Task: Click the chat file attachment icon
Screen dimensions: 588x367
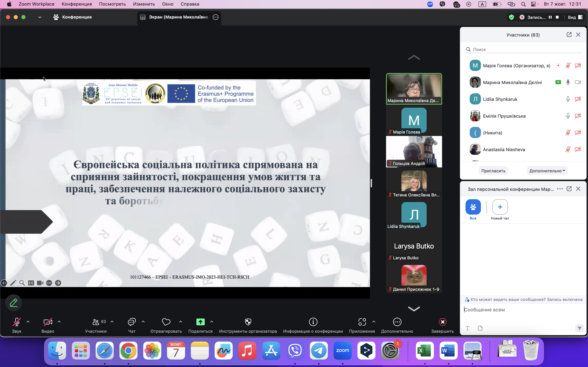Action: pos(480,328)
